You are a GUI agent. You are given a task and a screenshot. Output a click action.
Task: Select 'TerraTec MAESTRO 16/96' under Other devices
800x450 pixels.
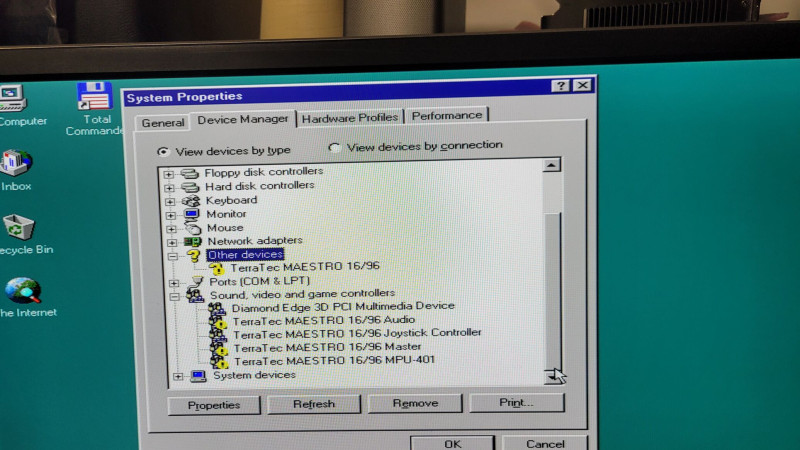[305, 266]
